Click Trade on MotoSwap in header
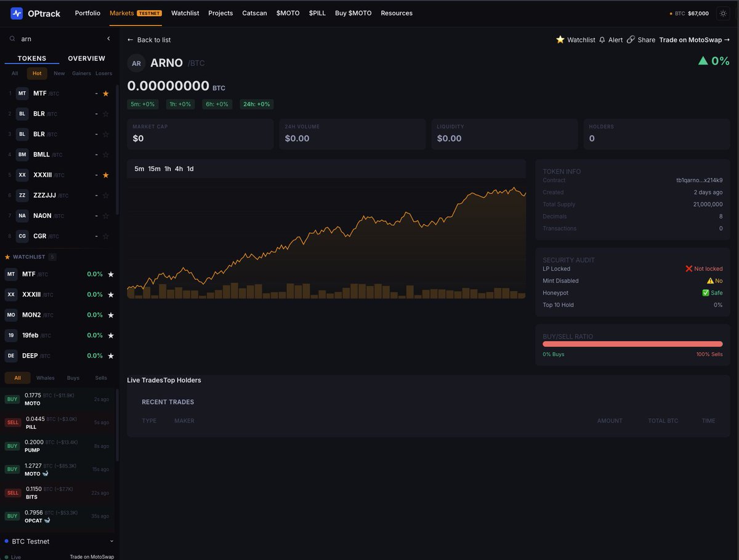Screen dimensions: 739x560 (695, 39)
